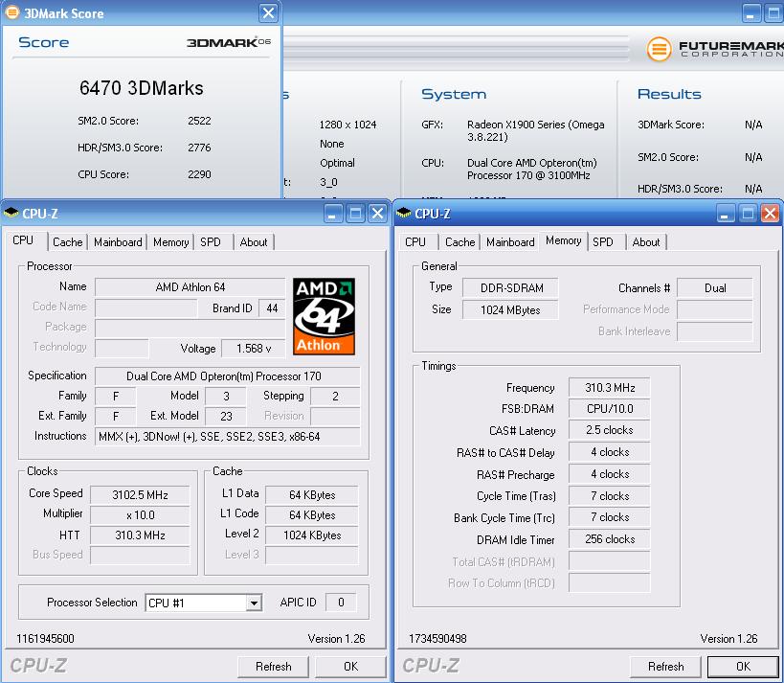784x683 pixels.
Task: Click the Voltage value 1.568 v
Action: click(254, 349)
